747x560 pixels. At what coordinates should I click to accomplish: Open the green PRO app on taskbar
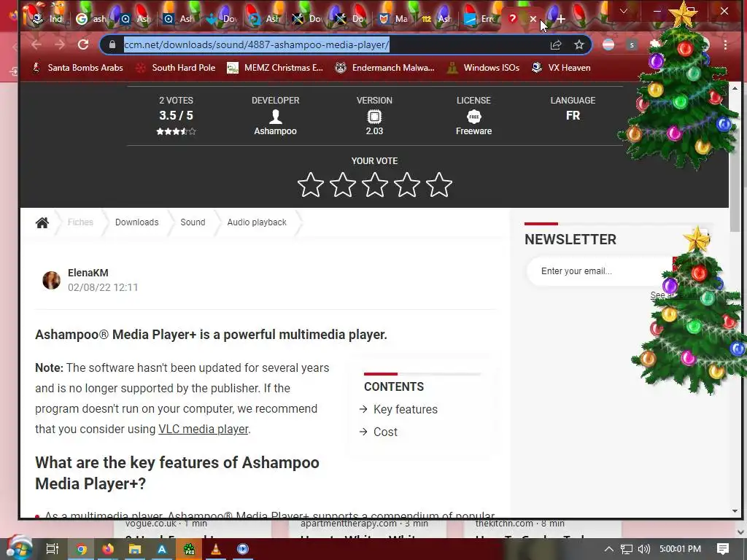[x=189, y=549]
